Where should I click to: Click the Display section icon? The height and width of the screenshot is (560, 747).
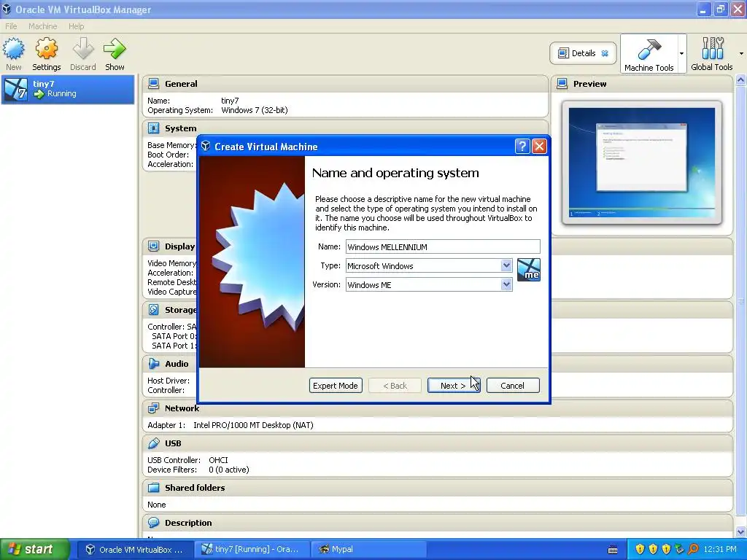click(x=153, y=246)
